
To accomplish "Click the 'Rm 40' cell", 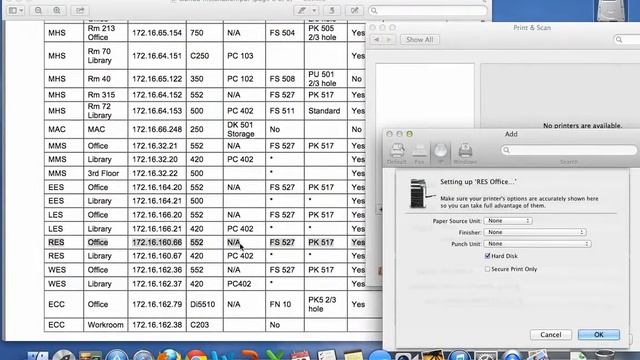I will click(x=105, y=79).
